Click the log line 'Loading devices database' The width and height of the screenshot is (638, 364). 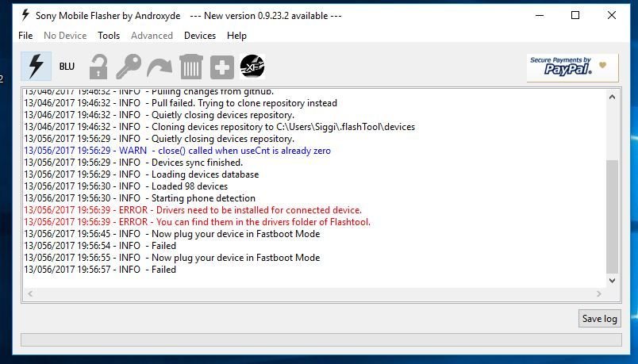(x=141, y=174)
